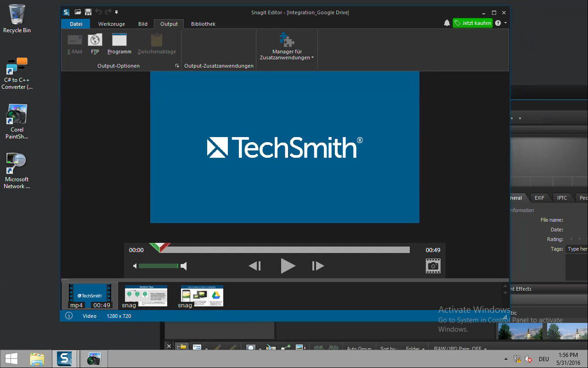
Task: Click the green Jetzt kaufen button
Action: [473, 23]
